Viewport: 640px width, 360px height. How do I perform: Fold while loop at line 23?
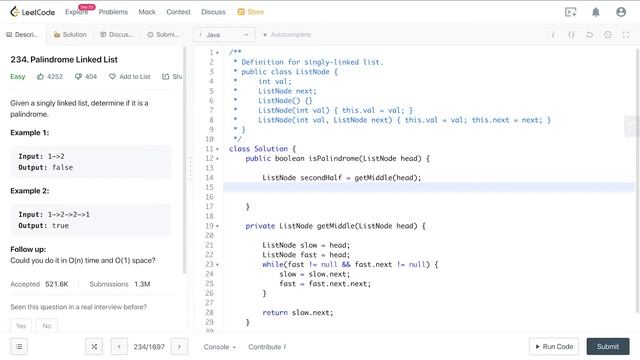tap(217, 265)
